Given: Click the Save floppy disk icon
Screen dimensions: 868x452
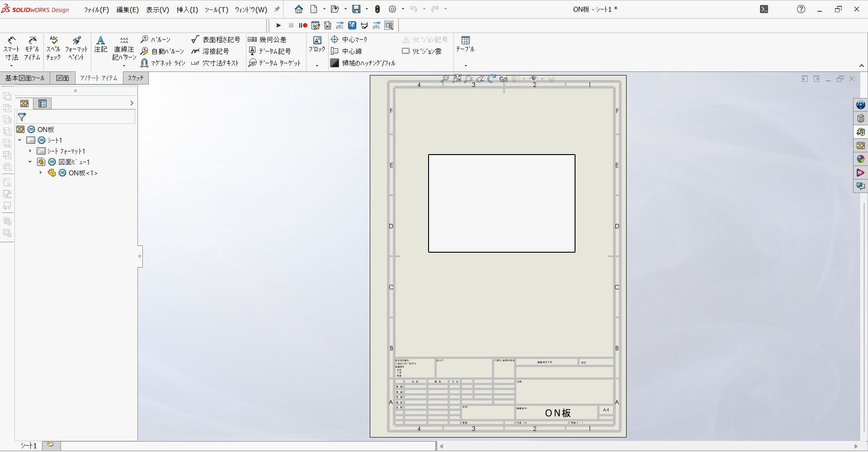Looking at the screenshot, I should coord(356,9).
